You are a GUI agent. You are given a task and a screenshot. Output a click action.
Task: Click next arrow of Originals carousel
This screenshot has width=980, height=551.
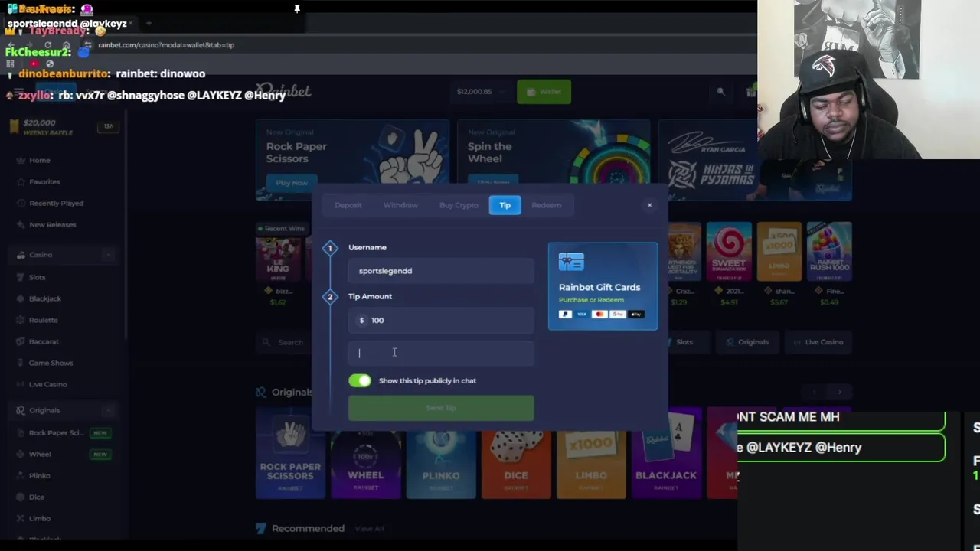pyautogui.click(x=839, y=392)
